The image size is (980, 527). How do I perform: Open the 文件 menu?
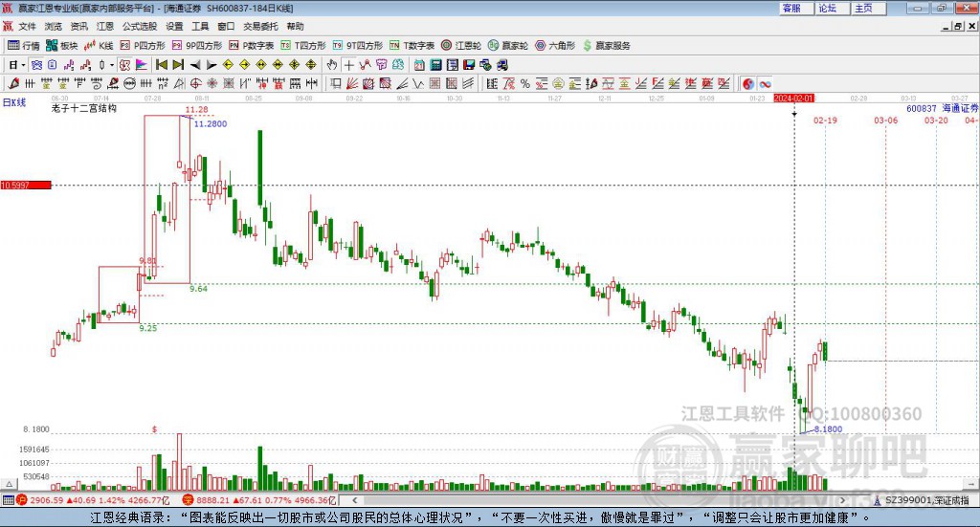27,26
